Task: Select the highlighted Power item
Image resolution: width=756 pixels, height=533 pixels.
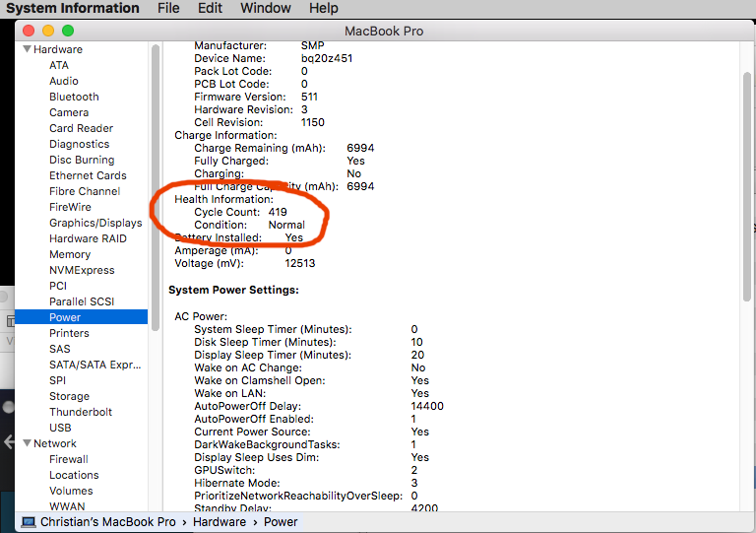Action: 81,317
